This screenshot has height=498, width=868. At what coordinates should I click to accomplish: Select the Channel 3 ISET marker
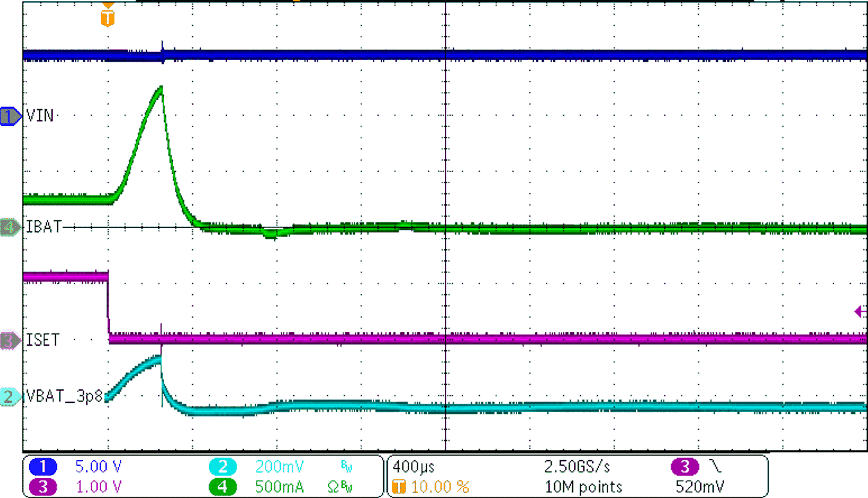9,341
